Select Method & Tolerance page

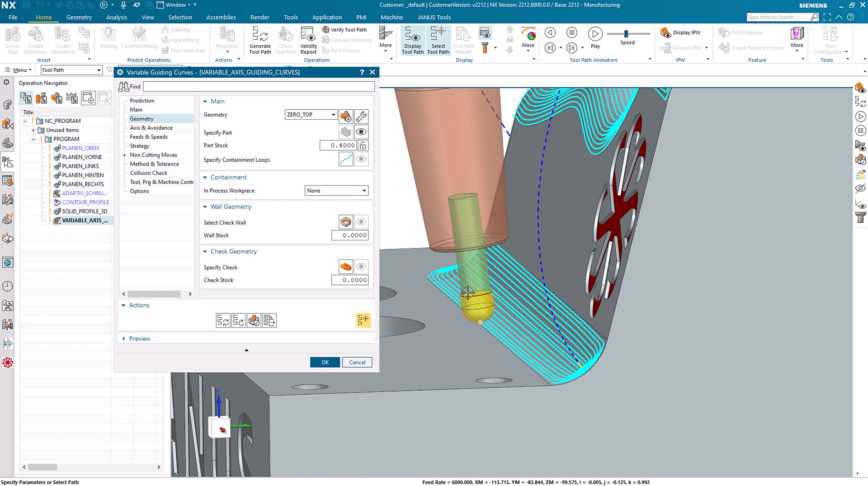pos(154,164)
